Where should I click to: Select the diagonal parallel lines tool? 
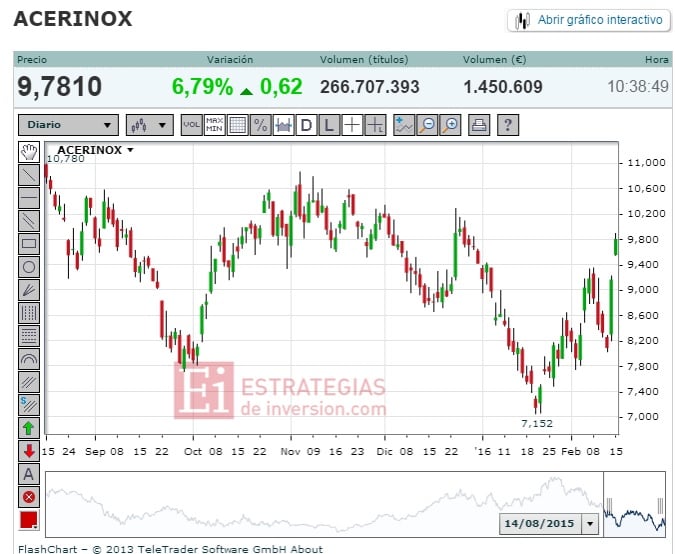tap(29, 382)
